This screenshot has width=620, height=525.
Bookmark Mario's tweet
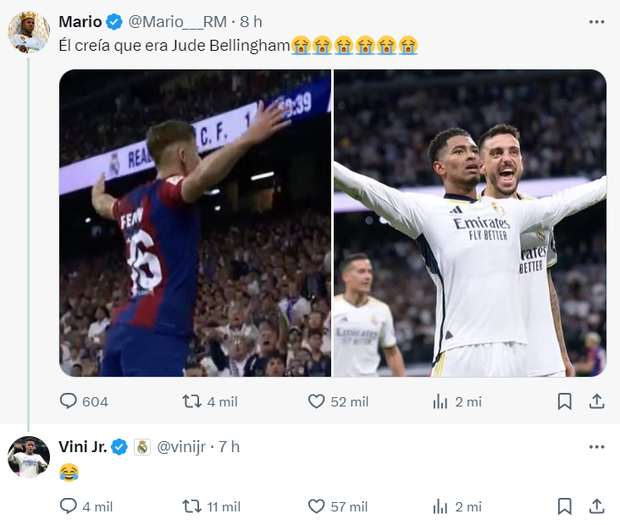coord(564,401)
